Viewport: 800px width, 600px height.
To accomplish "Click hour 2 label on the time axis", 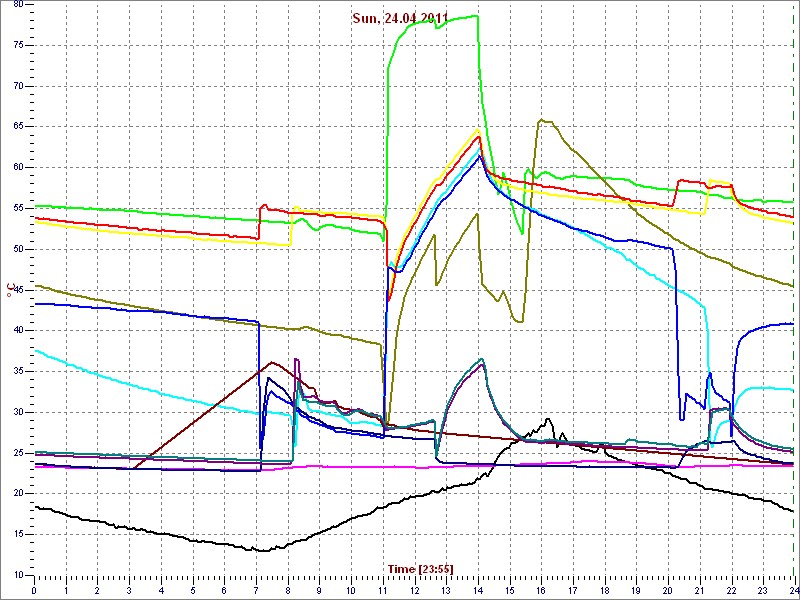I will pyautogui.click(x=97, y=591).
